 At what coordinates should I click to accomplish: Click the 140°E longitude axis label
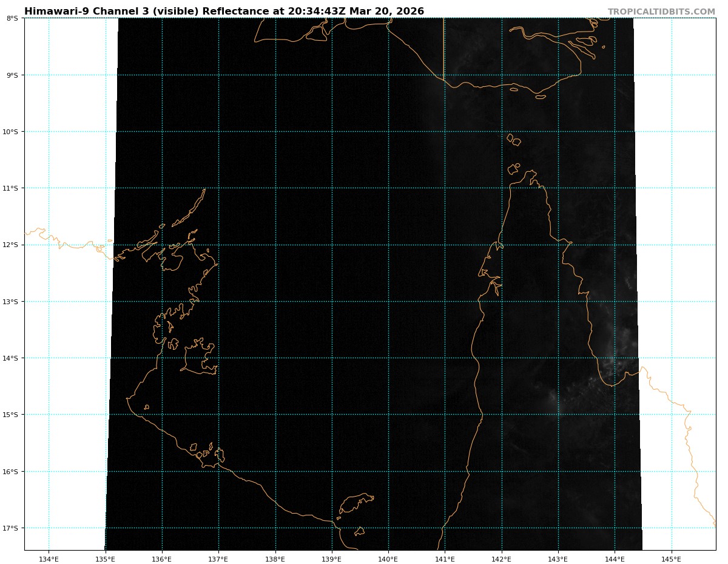click(x=388, y=559)
